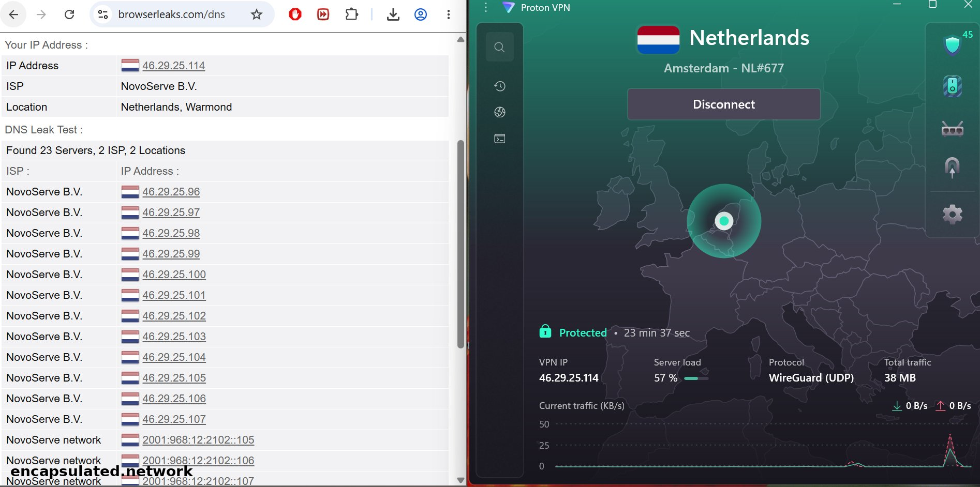Open the Split Tunneling arrow icon

pyautogui.click(x=953, y=168)
